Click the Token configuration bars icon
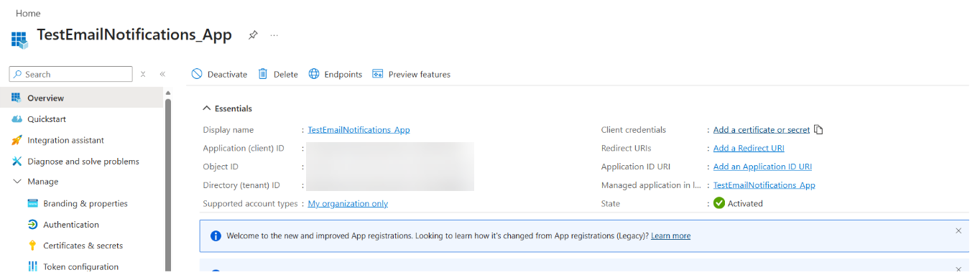The width and height of the screenshot is (980, 280). 32,266
